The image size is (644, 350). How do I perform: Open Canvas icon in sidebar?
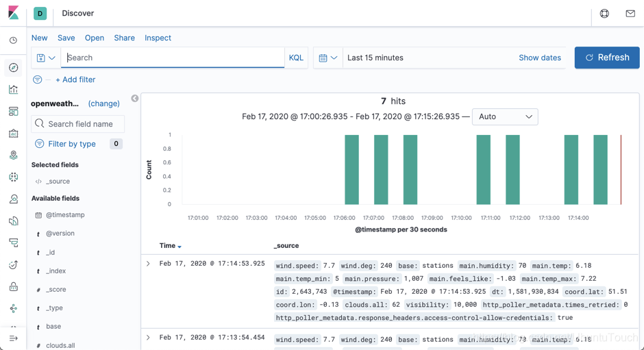coord(14,134)
